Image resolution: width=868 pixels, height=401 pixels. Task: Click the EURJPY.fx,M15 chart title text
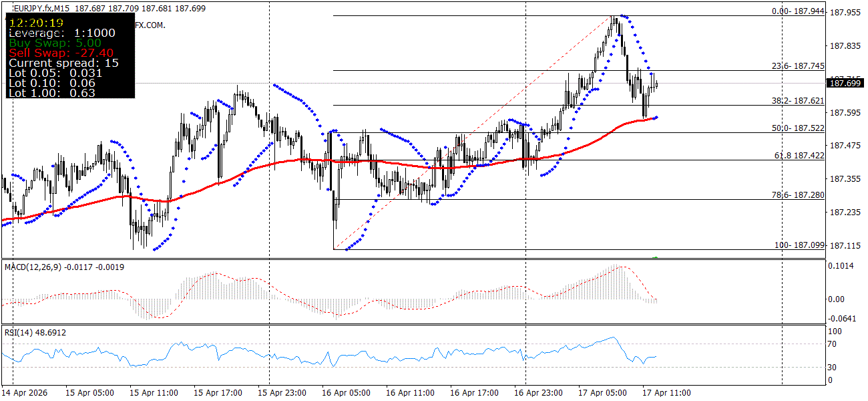point(41,8)
